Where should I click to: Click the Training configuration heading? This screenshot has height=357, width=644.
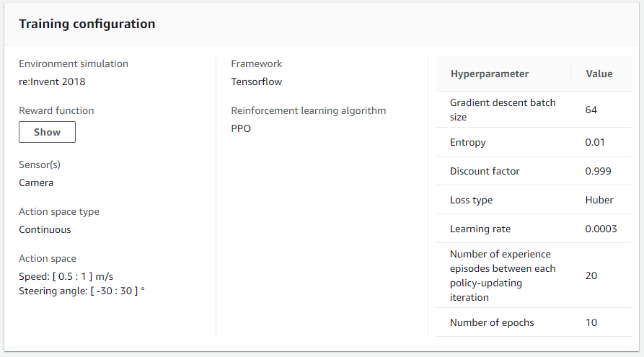pos(87,24)
